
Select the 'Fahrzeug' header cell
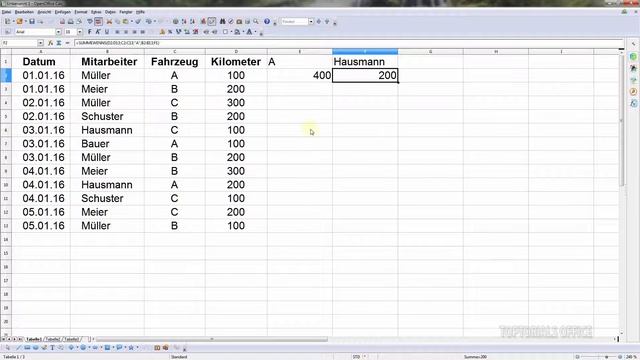click(x=175, y=62)
